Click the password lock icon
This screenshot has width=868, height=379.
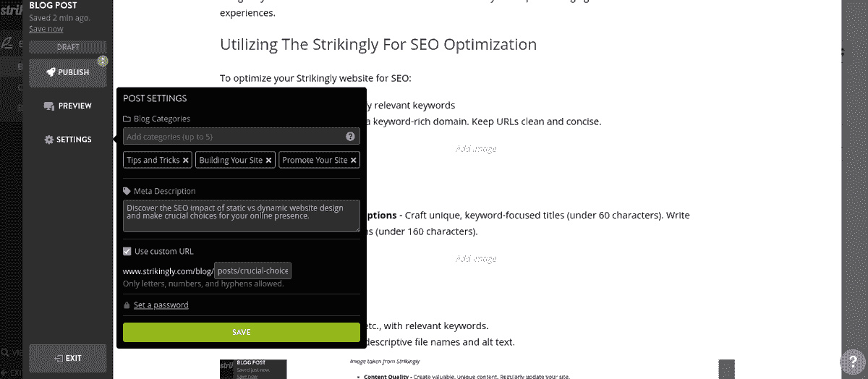127,305
